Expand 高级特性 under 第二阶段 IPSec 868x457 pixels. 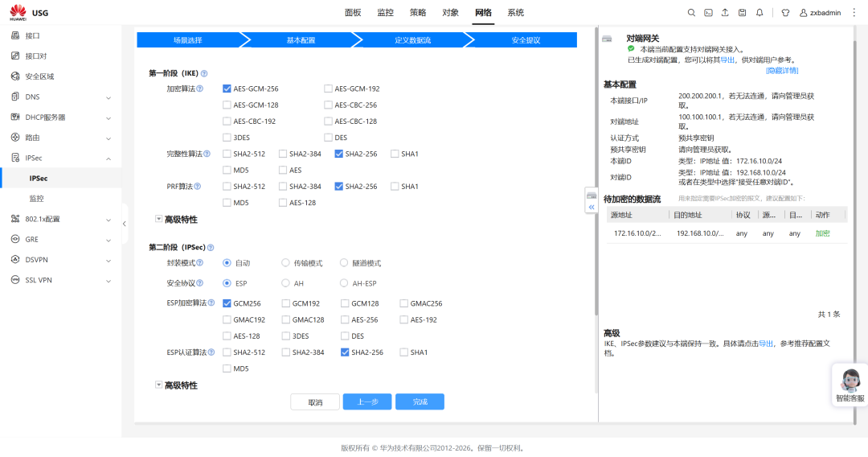(x=159, y=385)
